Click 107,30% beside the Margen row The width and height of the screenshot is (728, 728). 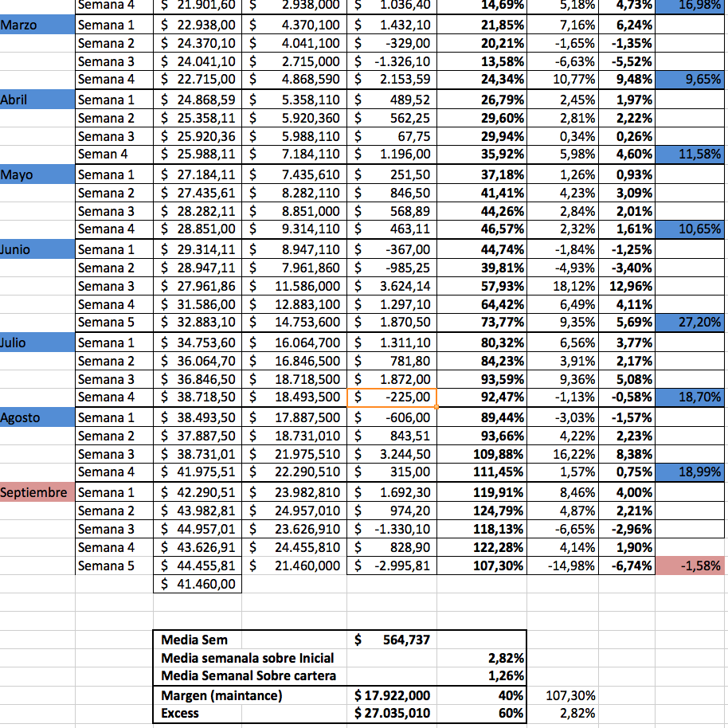(x=562, y=695)
